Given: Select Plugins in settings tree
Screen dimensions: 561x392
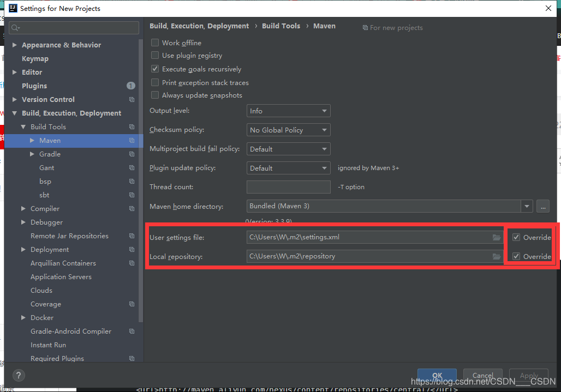Looking at the screenshot, I should point(34,86).
